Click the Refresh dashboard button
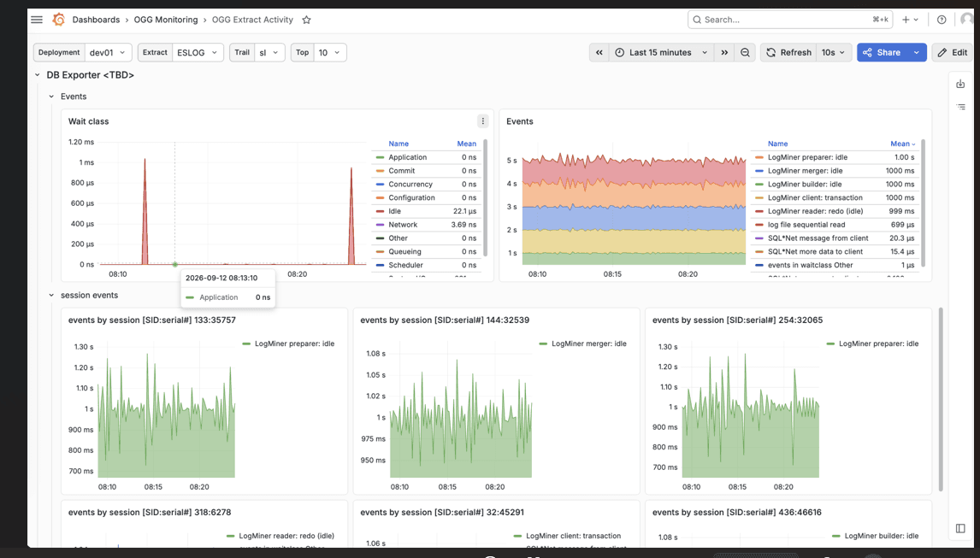Image resolution: width=980 pixels, height=558 pixels. (x=788, y=52)
